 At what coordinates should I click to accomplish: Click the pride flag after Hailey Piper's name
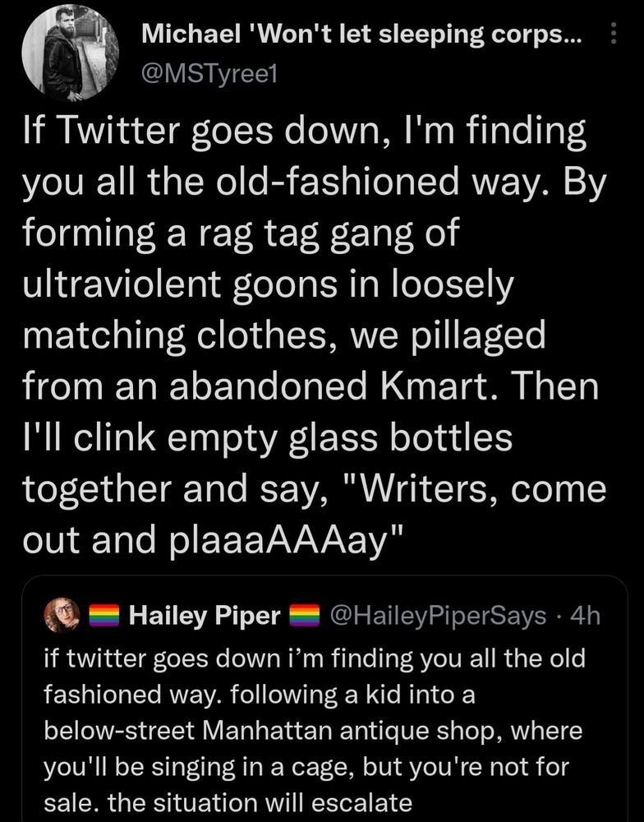305,616
